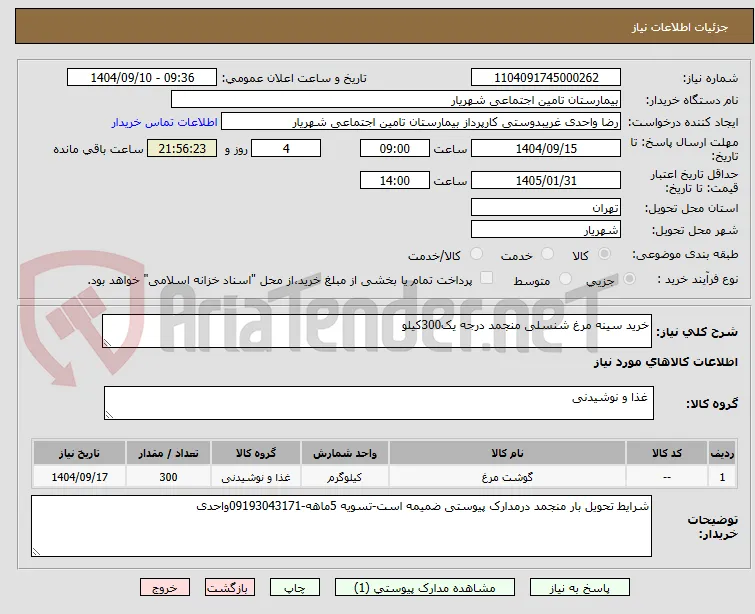Click the کد کالا column header
Image resolution: width=755 pixels, height=614 pixels.
(666, 453)
